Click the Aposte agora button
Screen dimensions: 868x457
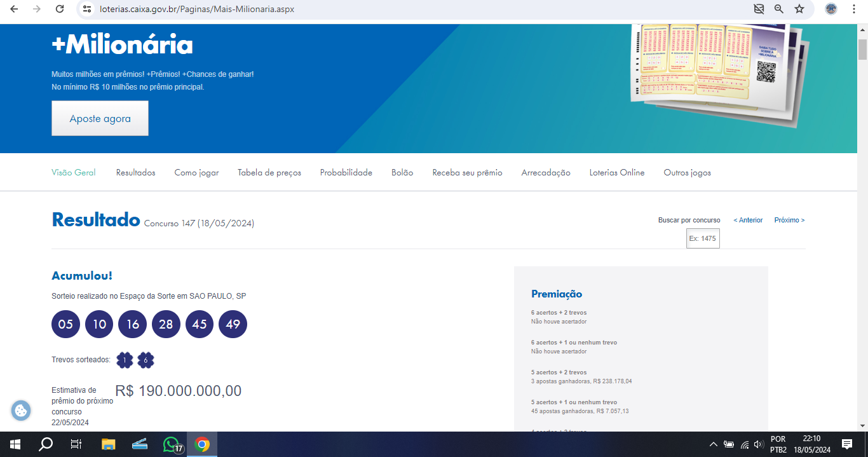coord(100,118)
